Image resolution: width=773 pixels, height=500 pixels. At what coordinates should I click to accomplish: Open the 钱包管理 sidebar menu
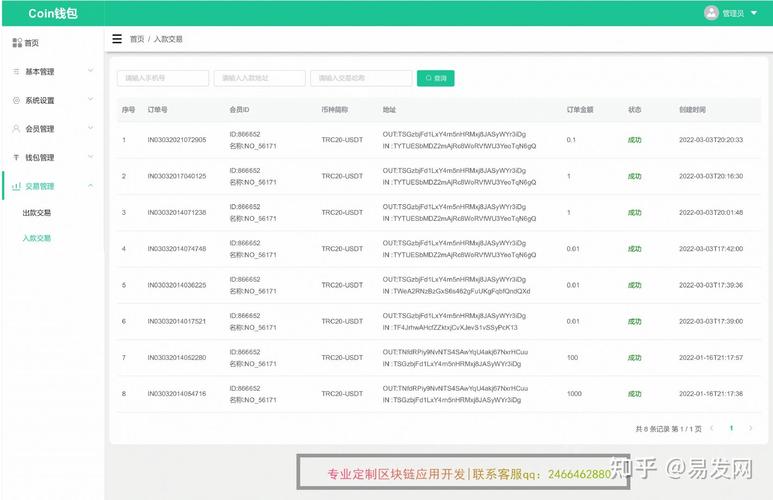(x=40, y=157)
